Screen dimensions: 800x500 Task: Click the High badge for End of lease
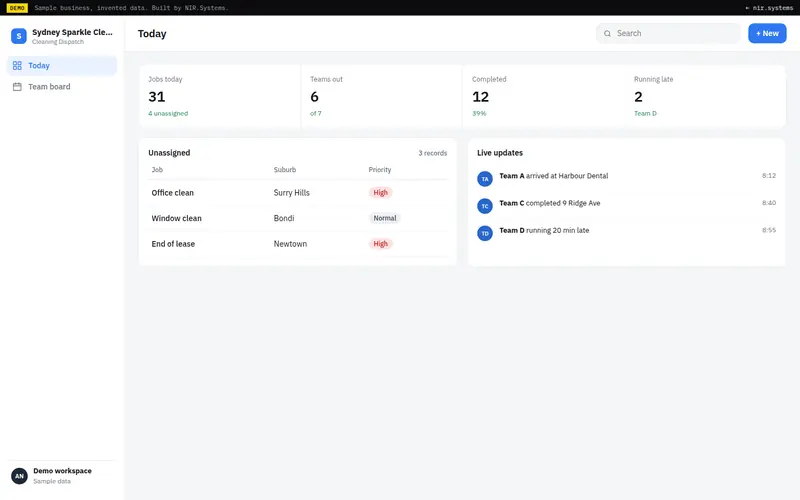click(380, 244)
